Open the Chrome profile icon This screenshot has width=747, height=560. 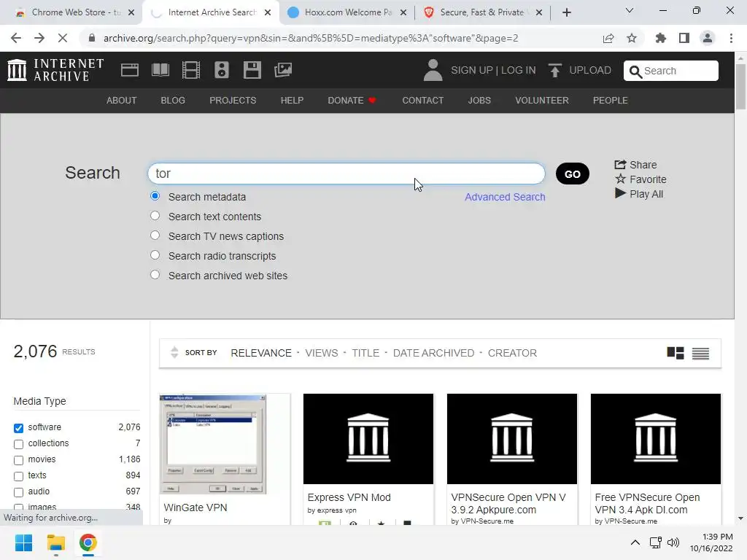click(x=708, y=38)
